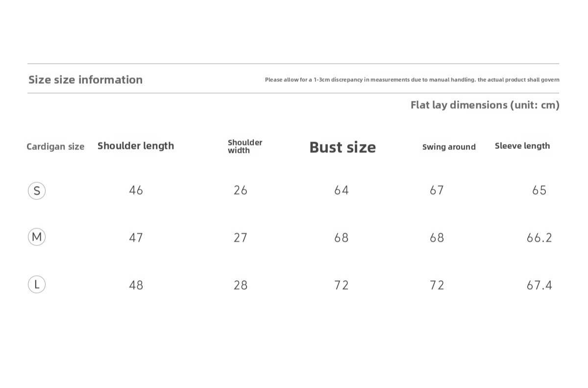Select the Cardigan size column header

55,146
